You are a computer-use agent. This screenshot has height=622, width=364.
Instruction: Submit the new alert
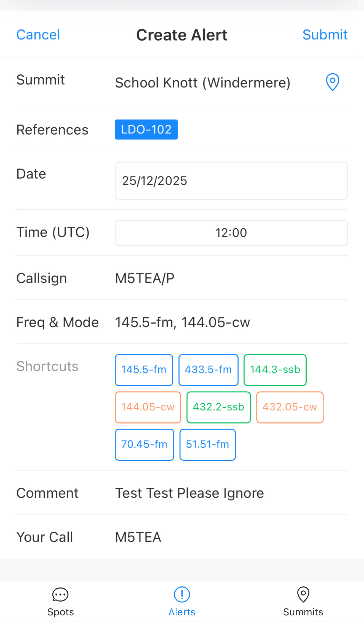click(x=325, y=35)
